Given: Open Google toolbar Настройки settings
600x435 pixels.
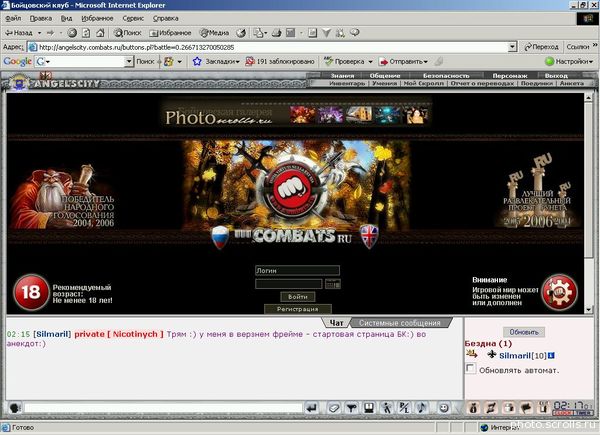Looking at the screenshot, I should click(569, 61).
